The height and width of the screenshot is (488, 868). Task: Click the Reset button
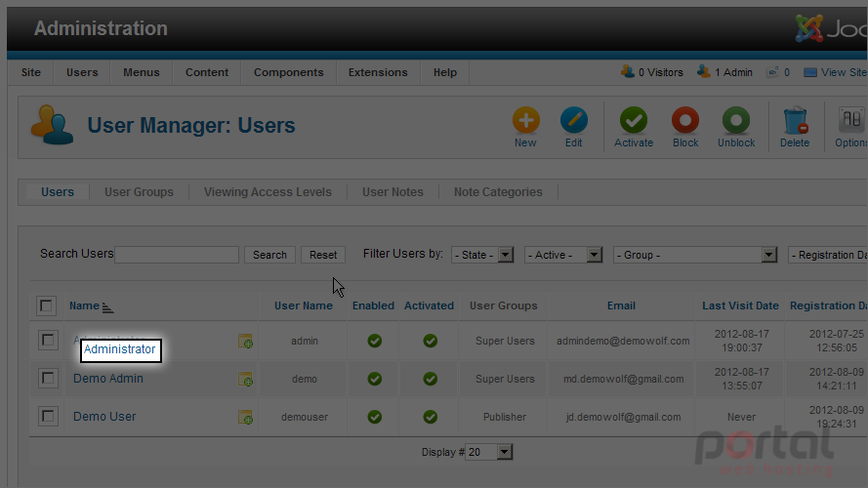tap(323, 255)
